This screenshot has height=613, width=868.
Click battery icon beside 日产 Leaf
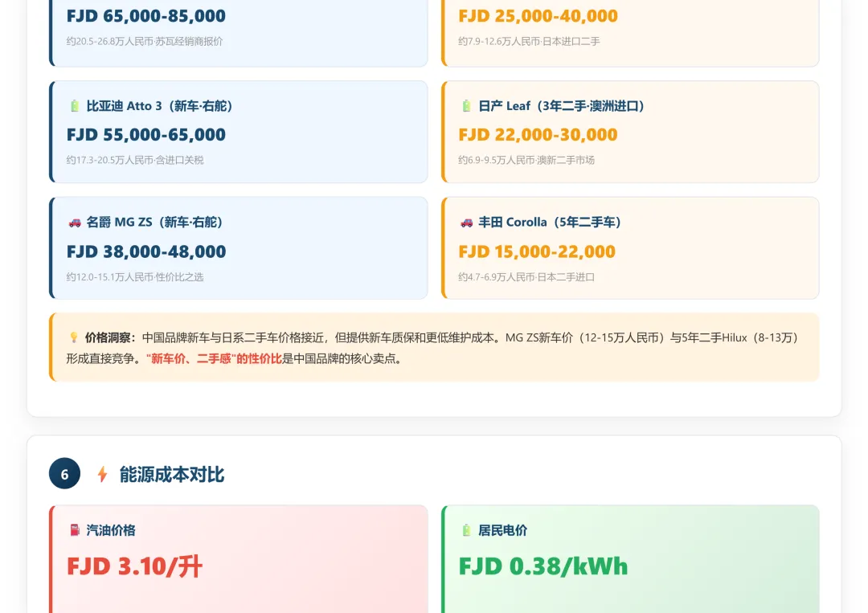pos(466,106)
